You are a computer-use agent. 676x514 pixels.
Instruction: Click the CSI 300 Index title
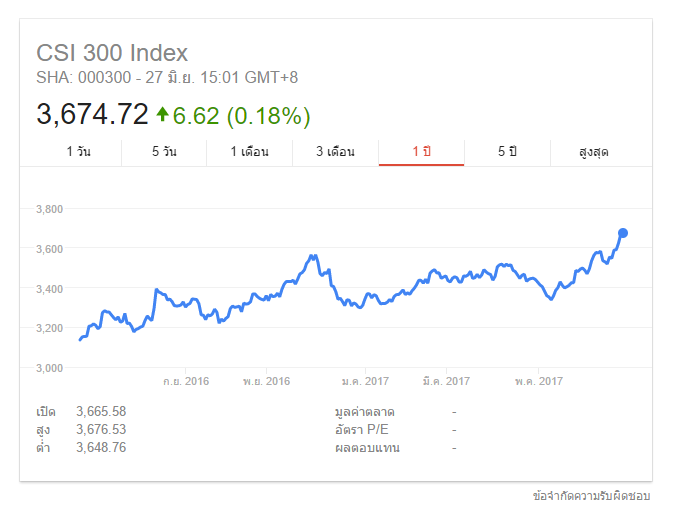coord(112,53)
